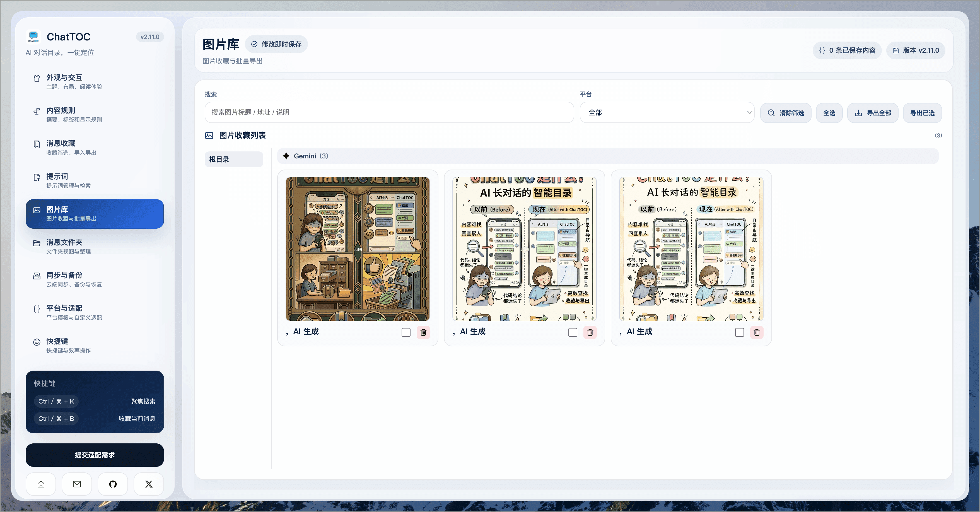Switch to 消息文件夹 section

(95, 247)
